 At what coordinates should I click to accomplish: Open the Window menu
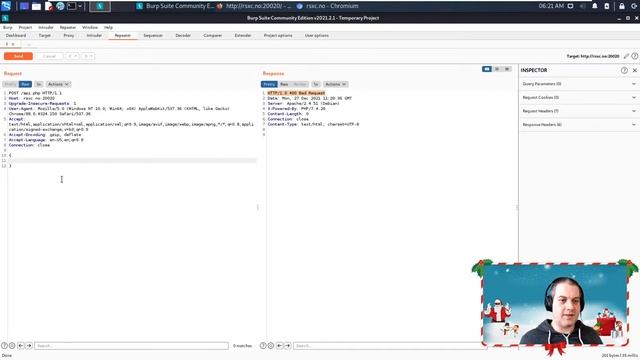click(90, 27)
